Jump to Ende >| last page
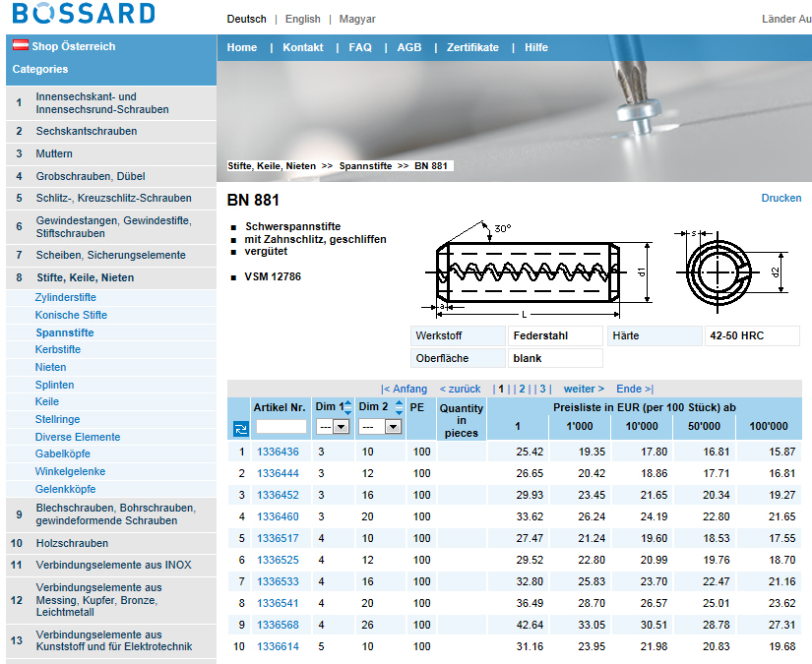 [x=635, y=389]
